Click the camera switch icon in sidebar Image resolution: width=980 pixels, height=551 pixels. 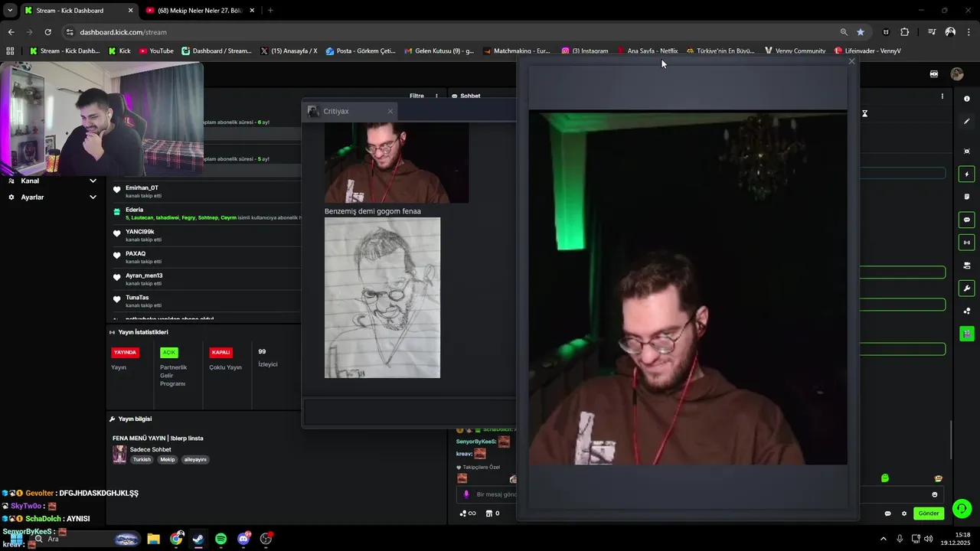coord(966,266)
